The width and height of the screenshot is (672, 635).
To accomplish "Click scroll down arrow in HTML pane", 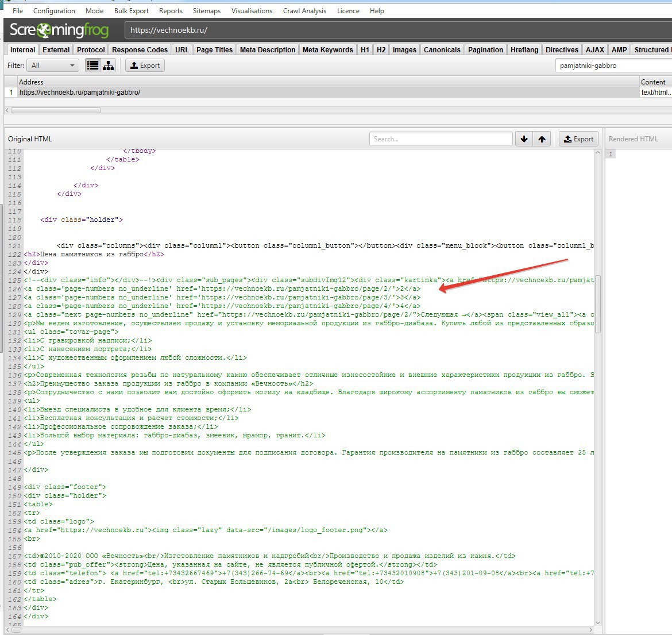I will pyautogui.click(x=597, y=623).
